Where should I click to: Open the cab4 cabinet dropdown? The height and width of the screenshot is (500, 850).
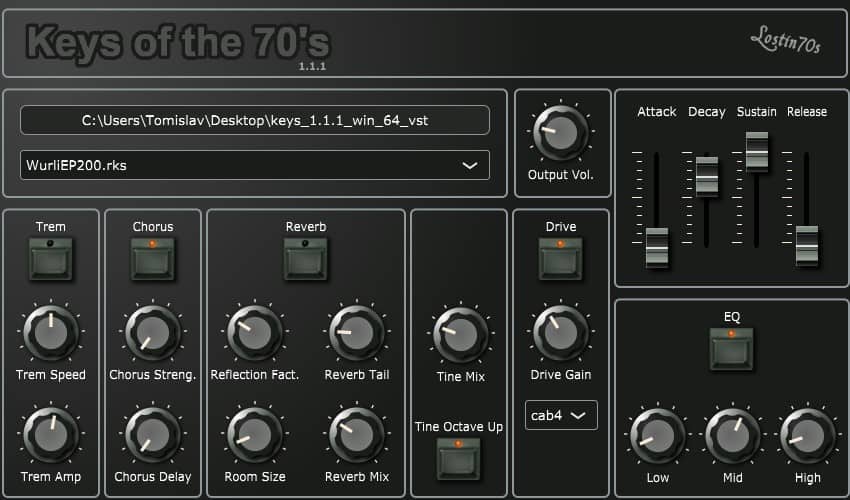pos(561,415)
